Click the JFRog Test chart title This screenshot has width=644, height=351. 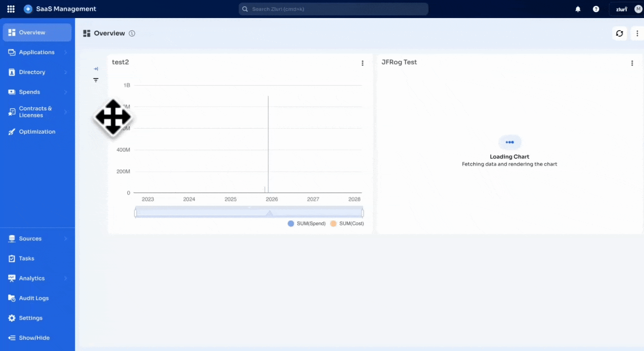point(399,62)
